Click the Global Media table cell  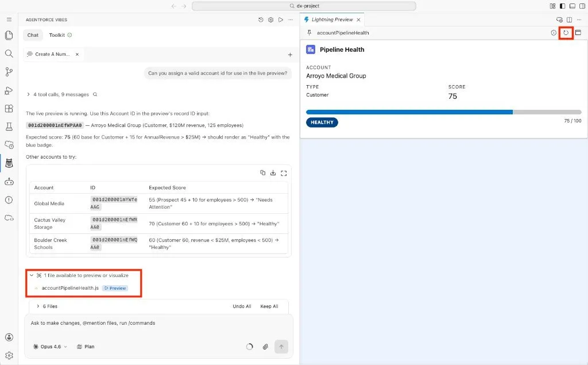[x=49, y=203]
